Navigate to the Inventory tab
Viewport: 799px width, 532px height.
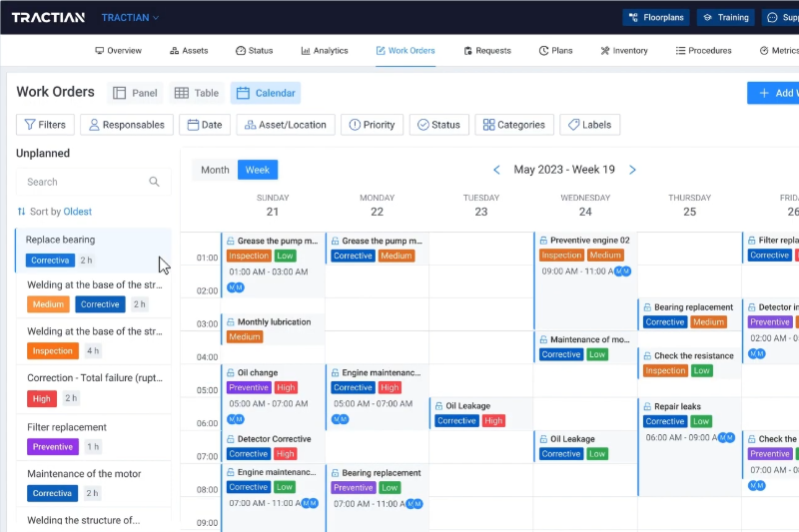[623, 50]
